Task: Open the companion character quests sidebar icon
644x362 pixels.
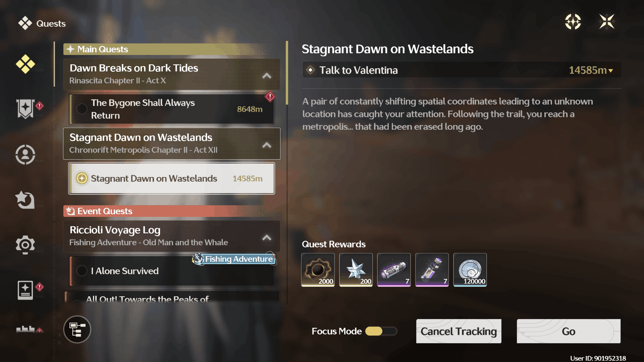Action: tap(25, 155)
